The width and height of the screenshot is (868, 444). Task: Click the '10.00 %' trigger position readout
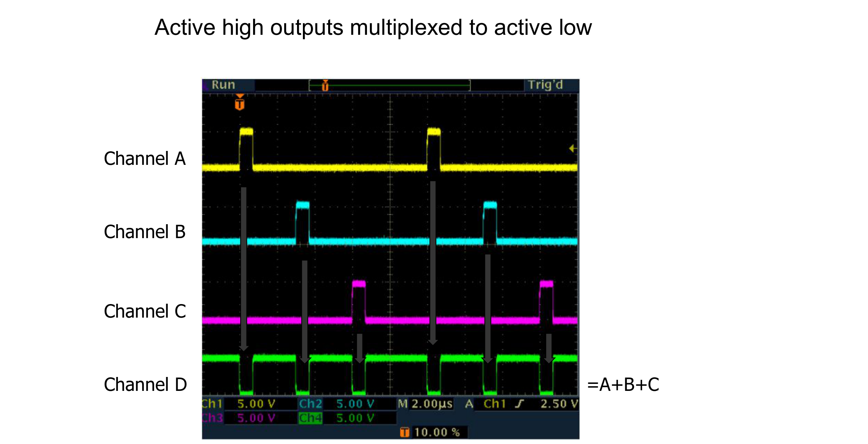437,432
